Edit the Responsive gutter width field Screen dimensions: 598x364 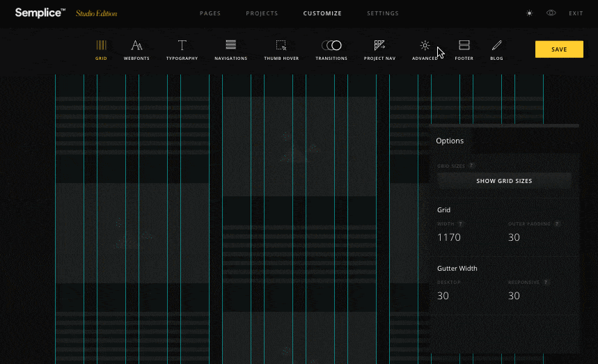[514, 296]
